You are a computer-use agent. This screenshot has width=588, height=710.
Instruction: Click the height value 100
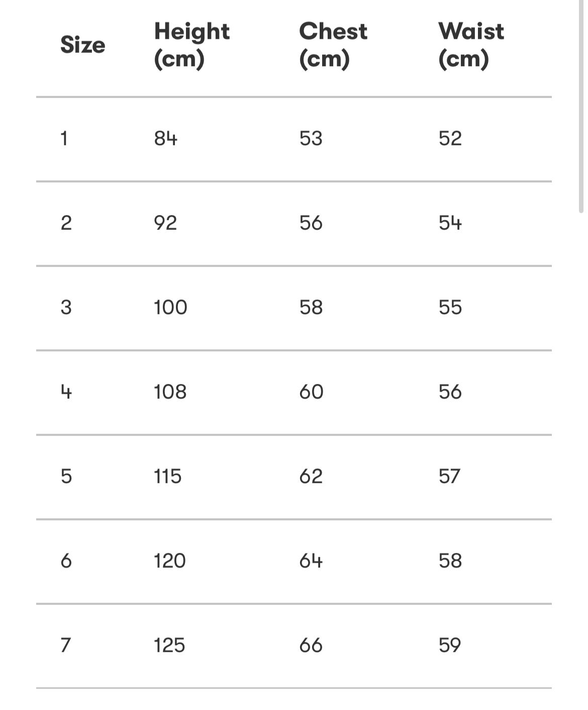click(x=170, y=307)
